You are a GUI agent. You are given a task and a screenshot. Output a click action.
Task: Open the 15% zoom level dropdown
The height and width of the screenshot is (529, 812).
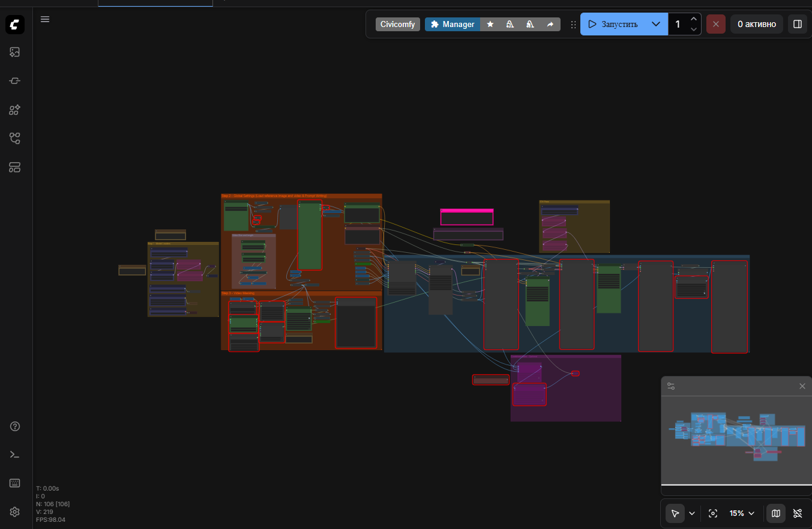(742, 513)
